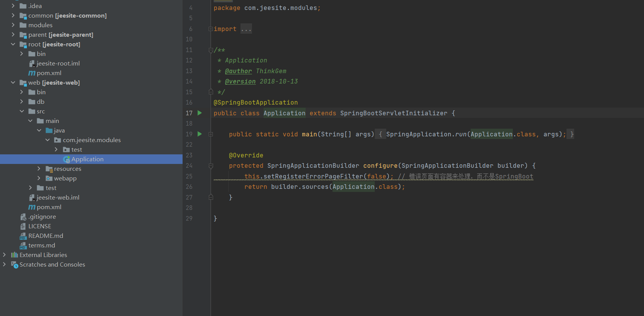Expand Scratches and Consoles node
Viewport: 644px width, 316px height.
(4, 264)
